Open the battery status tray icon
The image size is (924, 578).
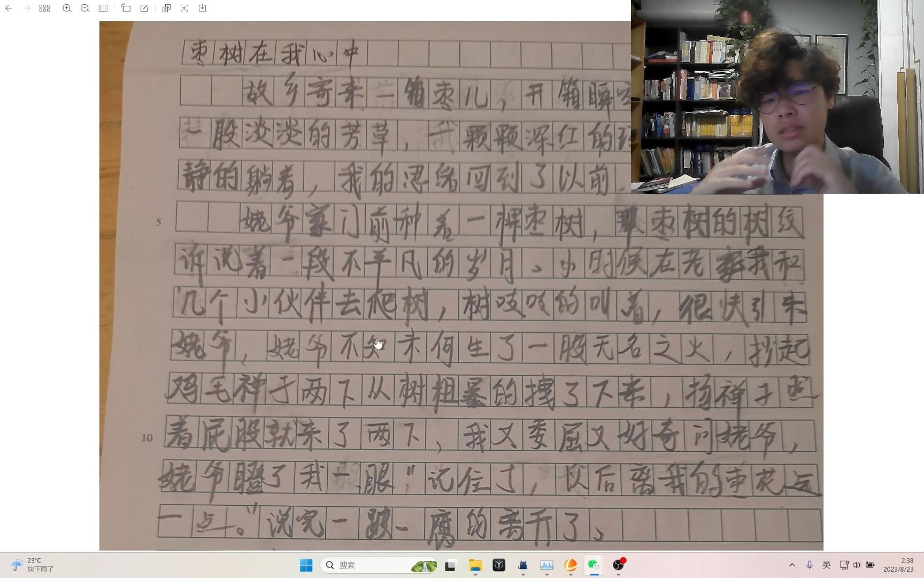tap(870, 565)
